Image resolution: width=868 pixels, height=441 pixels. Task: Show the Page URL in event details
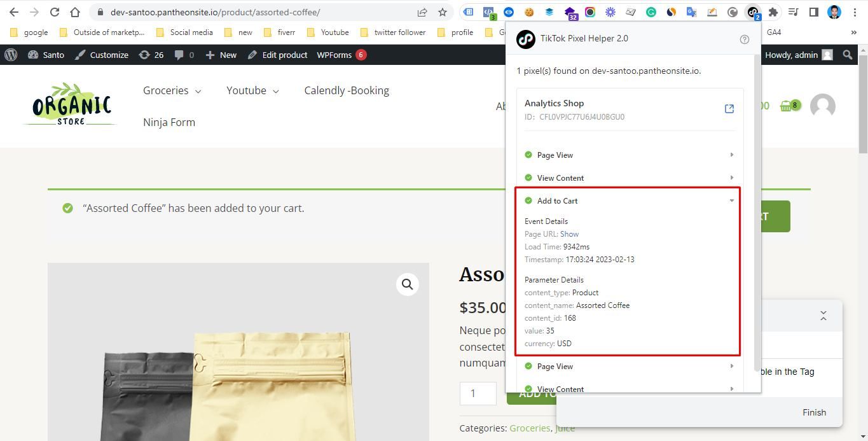[569, 234]
